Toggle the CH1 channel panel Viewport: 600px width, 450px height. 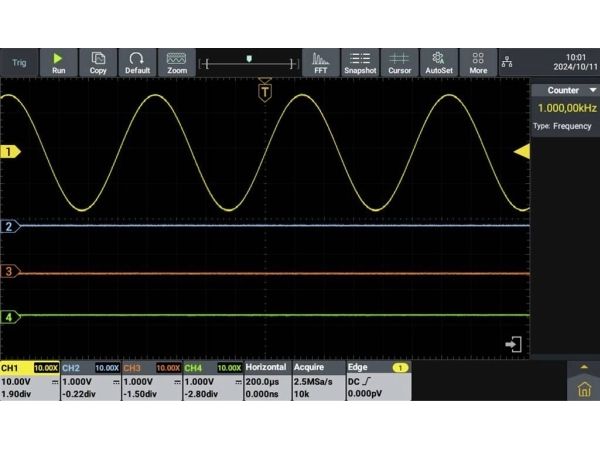(x=30, y=381)
